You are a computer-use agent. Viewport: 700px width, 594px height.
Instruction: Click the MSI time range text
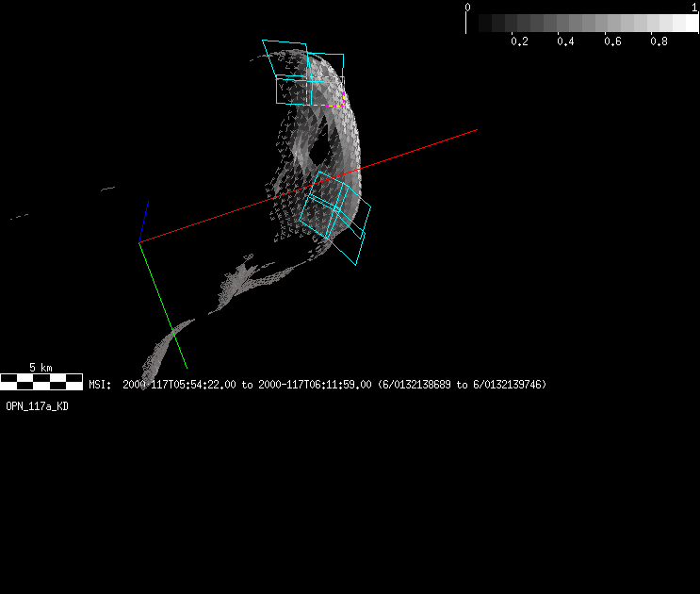317,385
